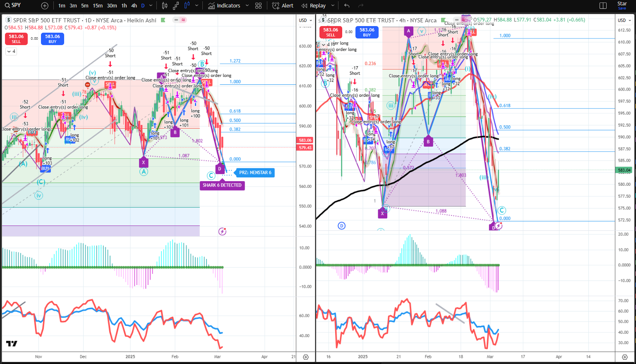The width and height of the screenshot is (636, 364).
Task: Select the purple B pattern point on 4h chart
Action: tap(428, 141)
